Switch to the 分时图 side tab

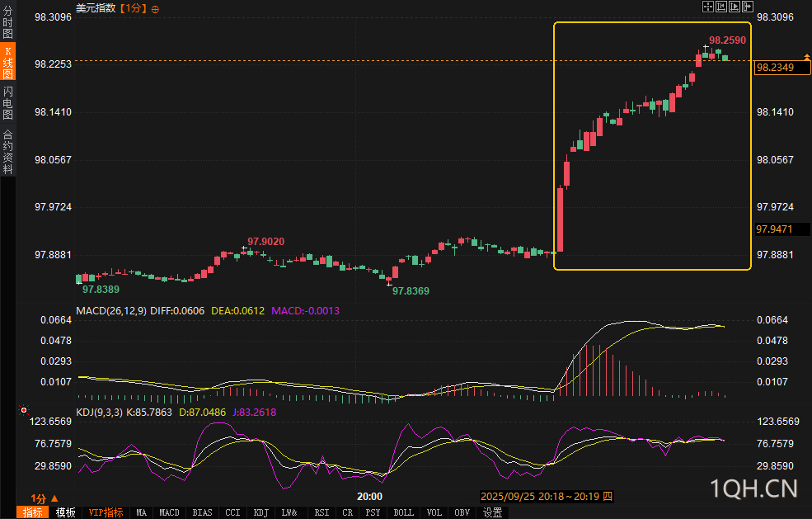tap(7, 22)
